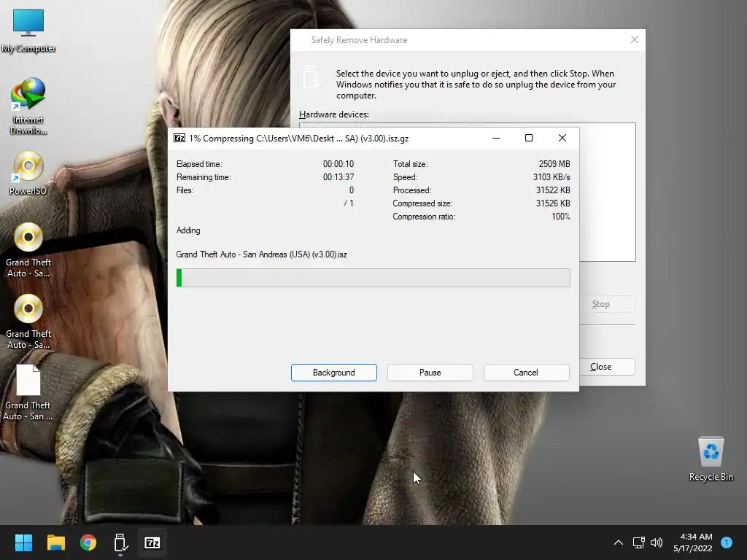
Task: Click the file name Grand Theft Auto - San Andreas (USA) (v3.00).isz
Action: (262, 254)
